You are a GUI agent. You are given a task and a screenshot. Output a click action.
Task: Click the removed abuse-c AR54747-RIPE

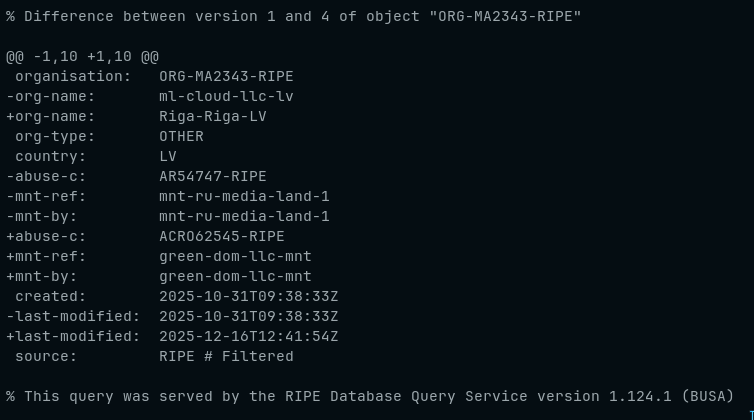213,177
